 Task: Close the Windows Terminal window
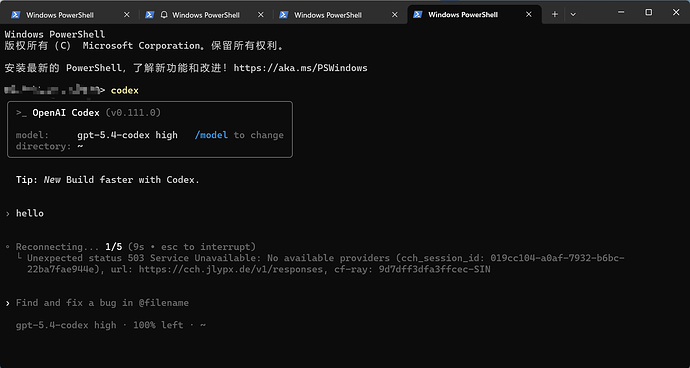676,13
